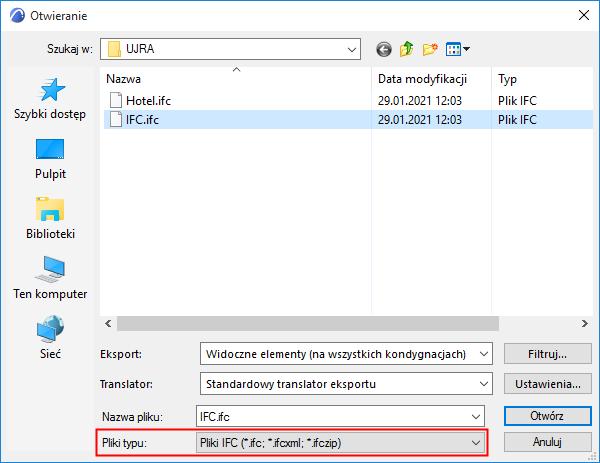The width and height of the screenshot is (600, 463).
Task: Go up one folder level
Action: coord(407,49)
